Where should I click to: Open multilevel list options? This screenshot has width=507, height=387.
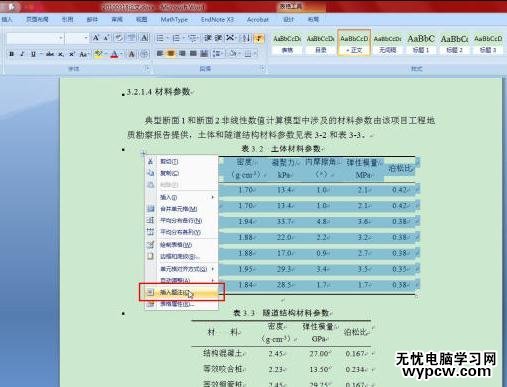click(192, 38)
